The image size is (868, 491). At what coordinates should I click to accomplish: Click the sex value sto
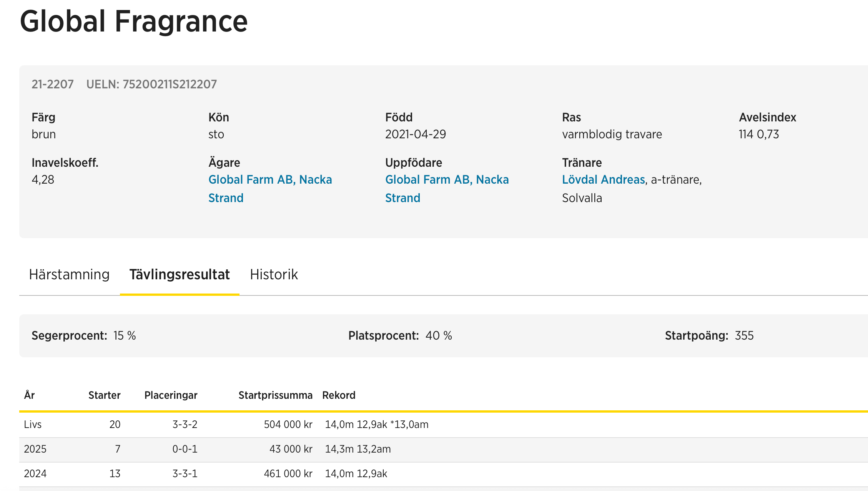click(216, 134)
